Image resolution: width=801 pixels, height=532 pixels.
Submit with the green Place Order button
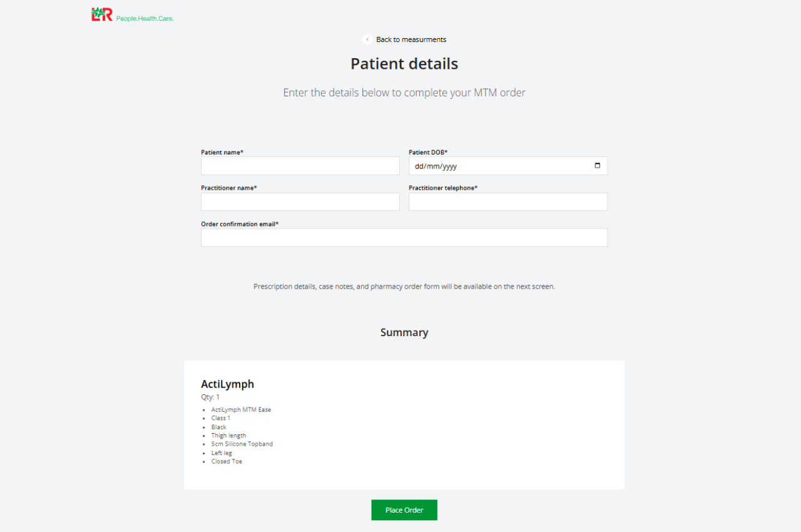[404, 510]
